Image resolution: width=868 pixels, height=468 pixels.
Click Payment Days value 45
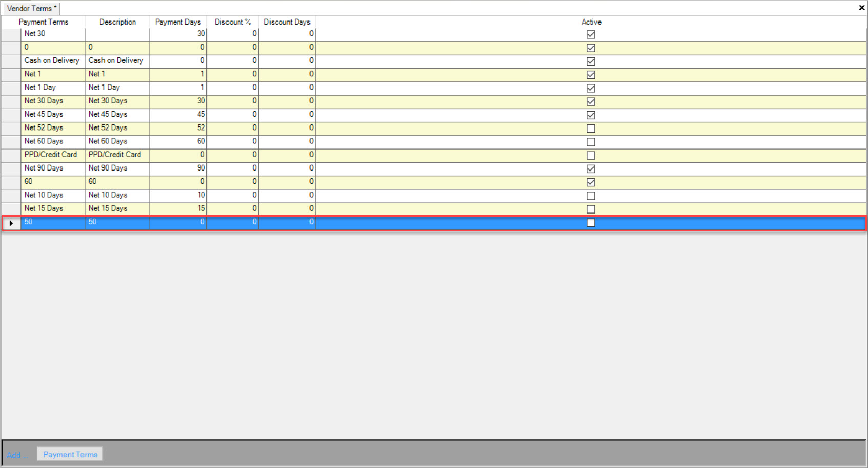tap(178, 115)
